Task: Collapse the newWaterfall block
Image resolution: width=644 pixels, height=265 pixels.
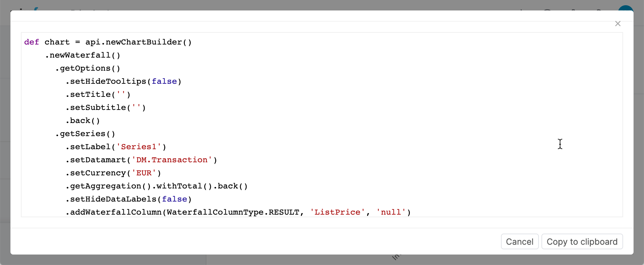Action: [83, 55]
